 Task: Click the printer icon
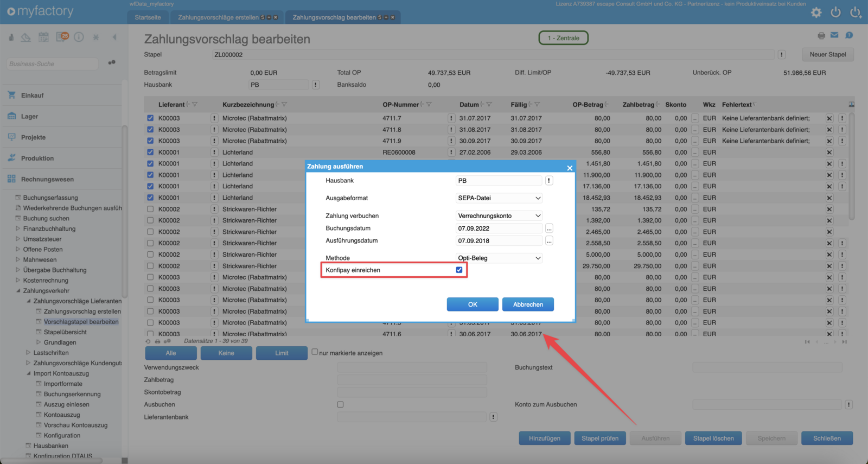pyautogui.click(x=821, y=36)
